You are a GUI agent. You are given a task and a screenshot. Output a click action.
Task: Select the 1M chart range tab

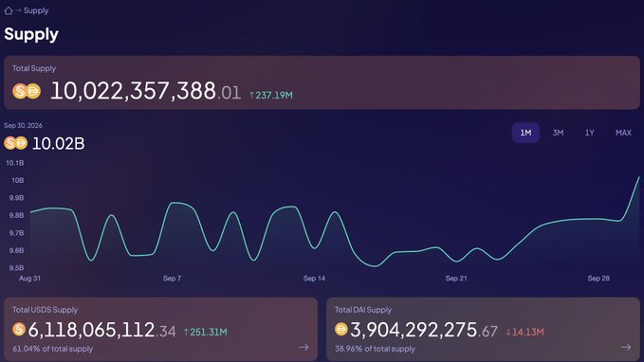point(525,133)
